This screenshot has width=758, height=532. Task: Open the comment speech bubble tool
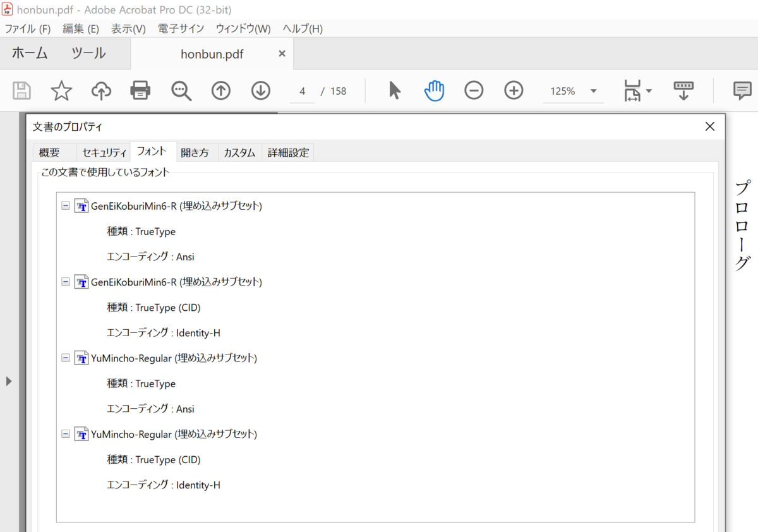pos(742,91)
